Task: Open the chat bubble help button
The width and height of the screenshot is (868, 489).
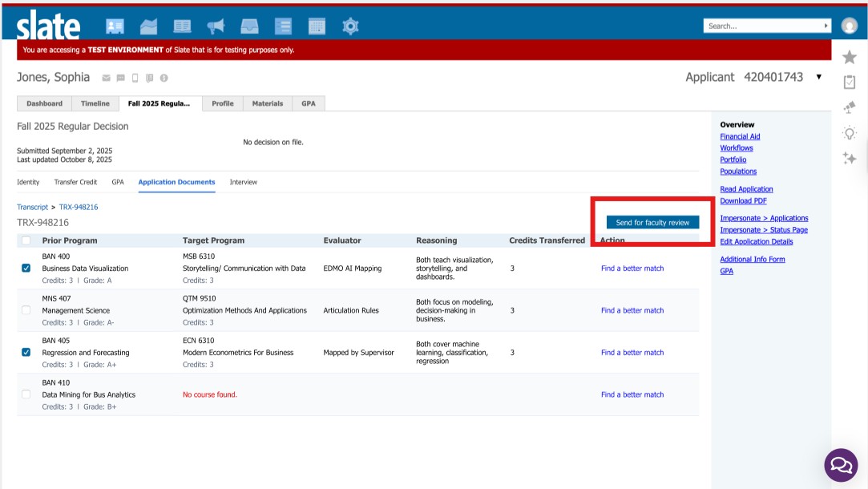Action: click(841, 465)
